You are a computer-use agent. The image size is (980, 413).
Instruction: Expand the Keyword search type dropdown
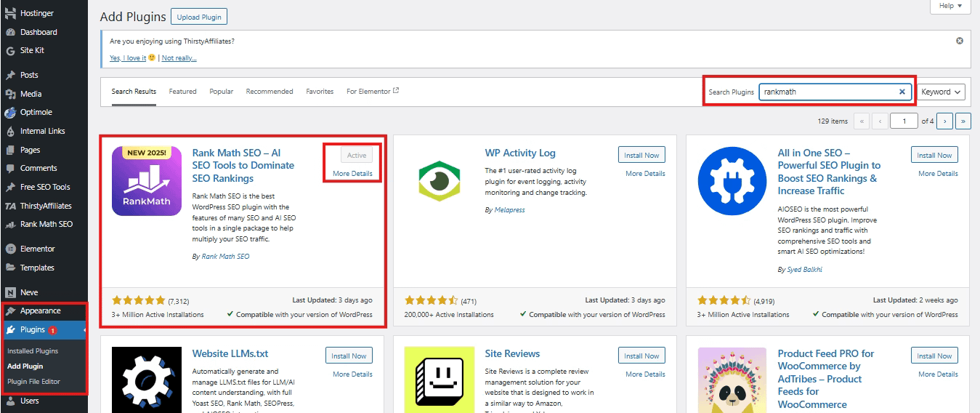point(941,92)
